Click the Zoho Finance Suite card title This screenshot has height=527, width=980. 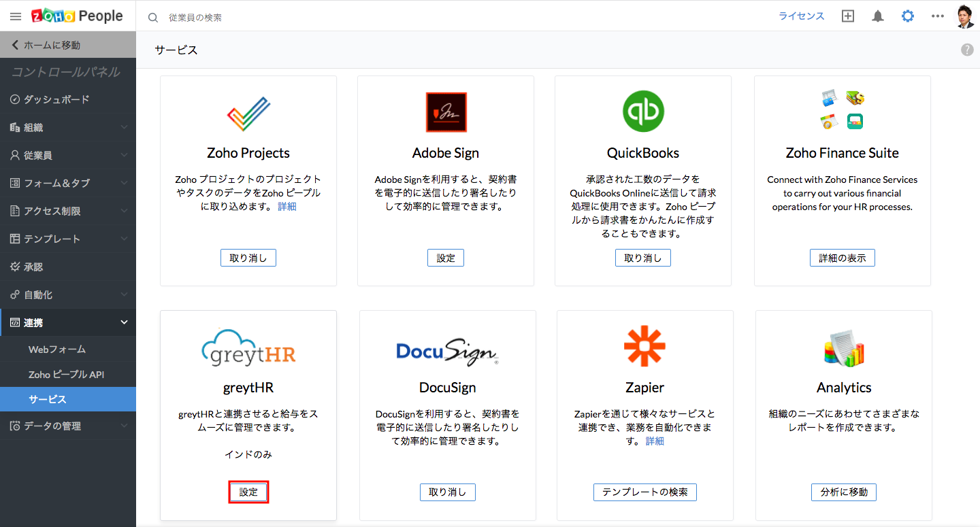tap(843, 153)
